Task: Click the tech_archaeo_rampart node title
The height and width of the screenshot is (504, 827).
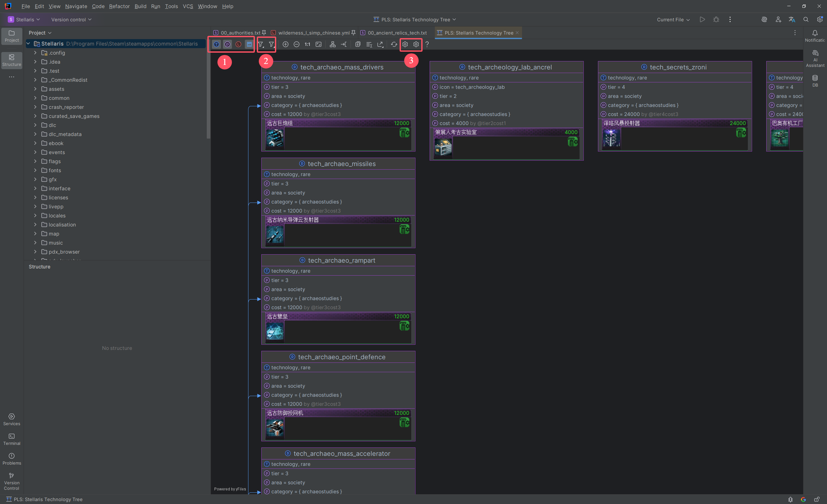Action: pos(341,260)
